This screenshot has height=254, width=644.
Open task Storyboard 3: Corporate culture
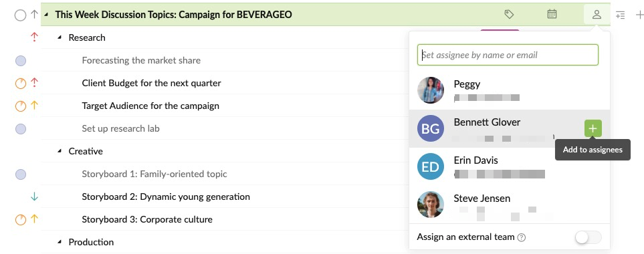[147, 219]
